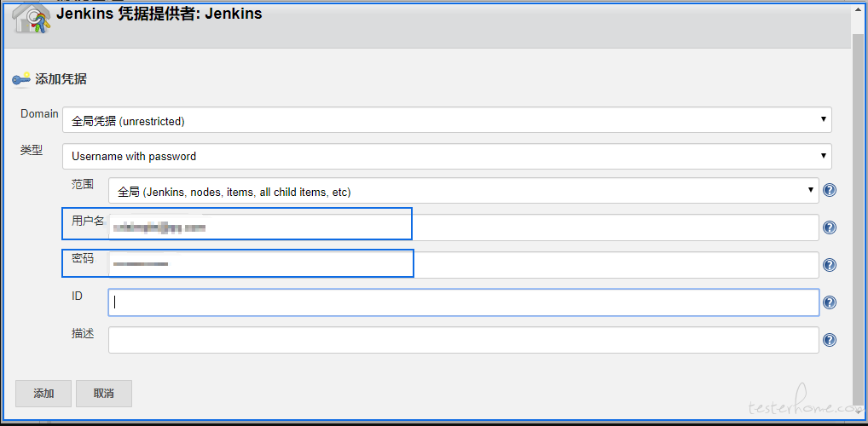Open help icon for ID field
Viewport: 868px width, 426px height.
point(829,302)
